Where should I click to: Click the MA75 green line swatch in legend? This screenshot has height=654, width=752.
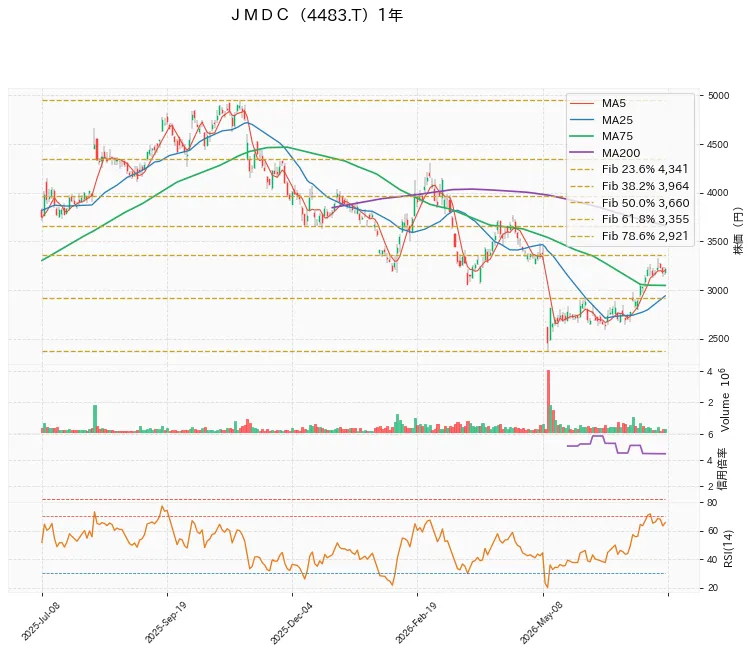tap(581, 136)
